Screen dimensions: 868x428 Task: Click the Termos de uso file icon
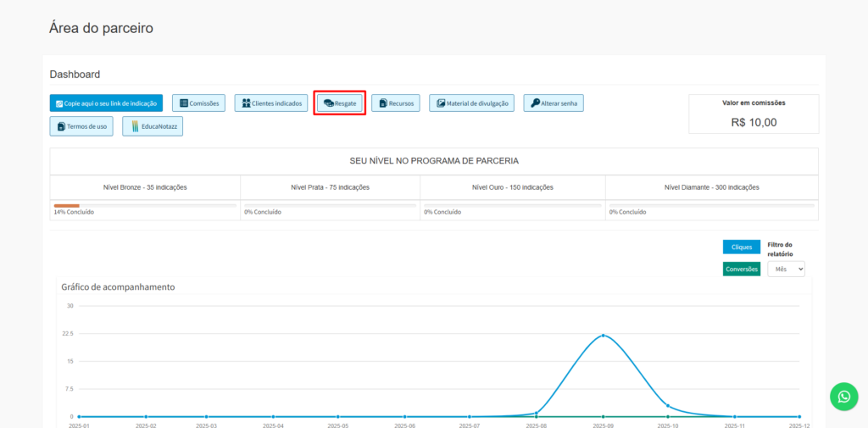61,126
